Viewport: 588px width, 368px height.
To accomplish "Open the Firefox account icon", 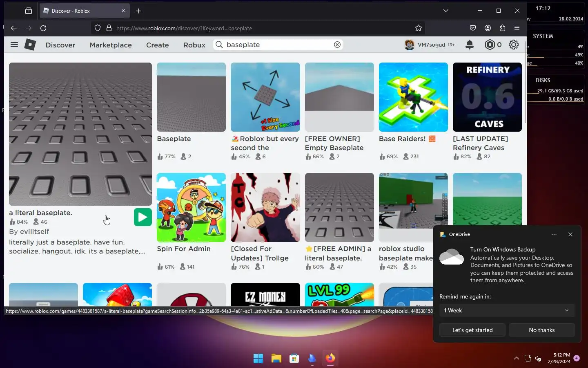I will point(488,28).
